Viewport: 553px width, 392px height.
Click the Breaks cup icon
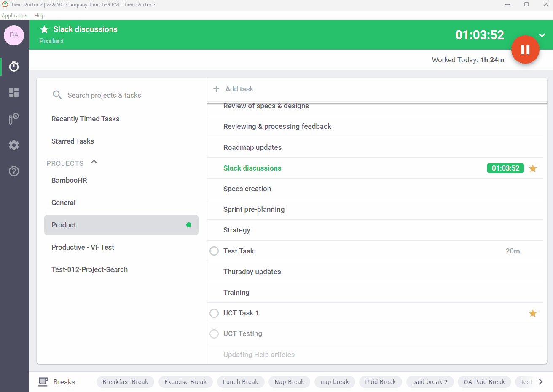tap(43, 381)
